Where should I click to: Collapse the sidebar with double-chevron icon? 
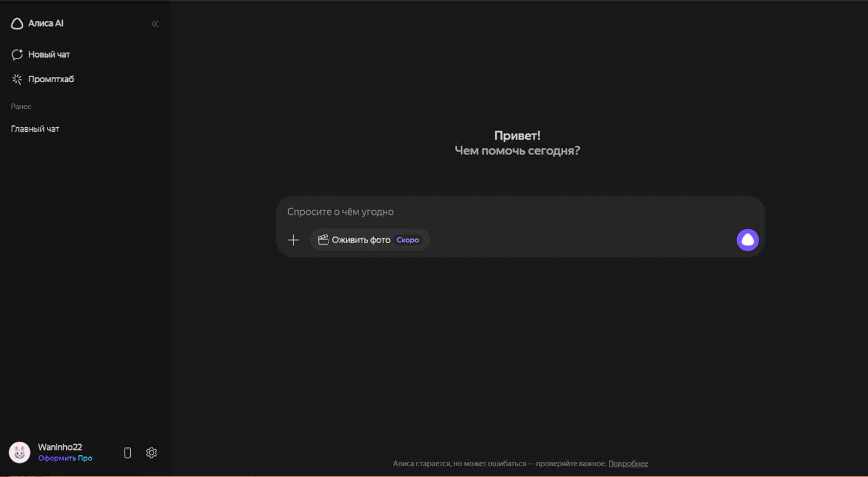click(155, 24)
